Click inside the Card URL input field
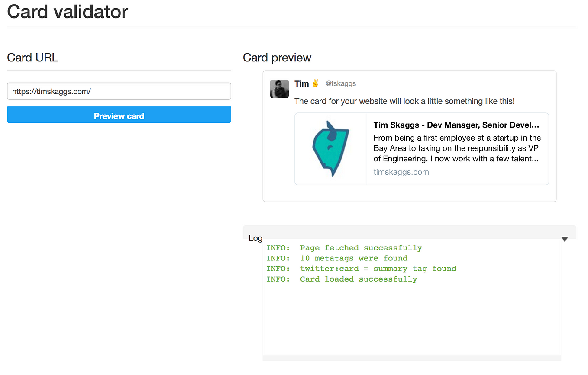 (119, 91)
